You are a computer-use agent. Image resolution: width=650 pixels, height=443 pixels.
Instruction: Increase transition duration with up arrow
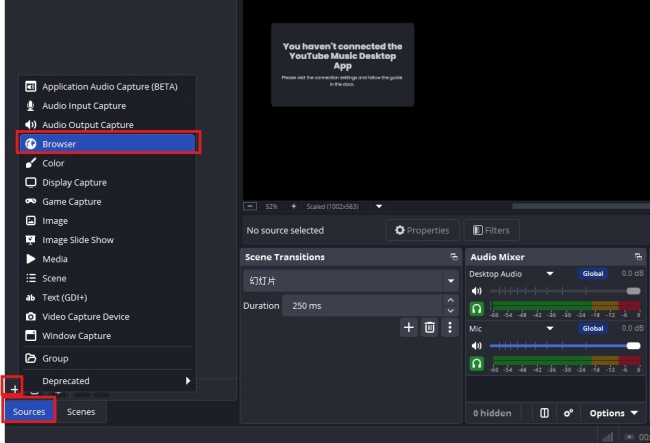click(x=451, y=300)
